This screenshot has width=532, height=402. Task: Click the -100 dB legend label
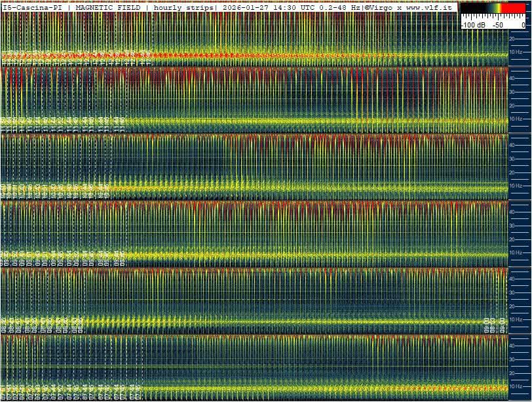click(x=473, y=24)
